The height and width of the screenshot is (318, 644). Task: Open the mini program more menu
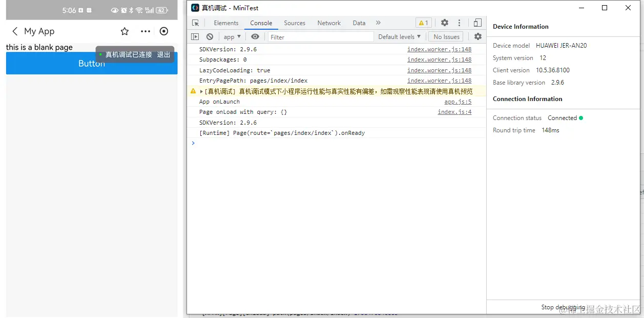point(146,31)
